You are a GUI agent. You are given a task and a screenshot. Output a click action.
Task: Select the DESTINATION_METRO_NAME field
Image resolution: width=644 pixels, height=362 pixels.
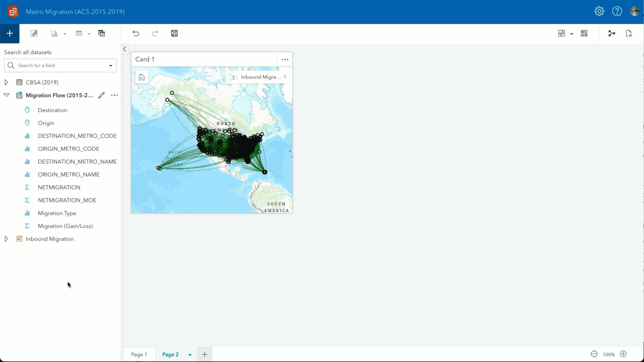pos(77,162)
